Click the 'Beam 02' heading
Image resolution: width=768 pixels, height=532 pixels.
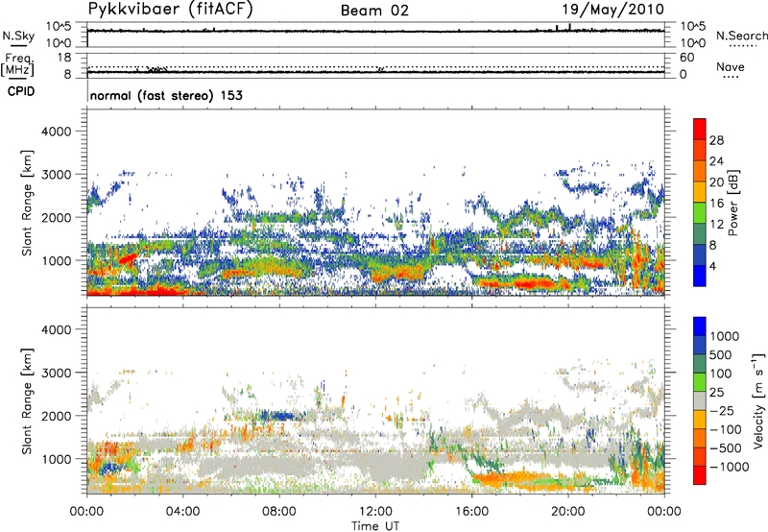374,11
